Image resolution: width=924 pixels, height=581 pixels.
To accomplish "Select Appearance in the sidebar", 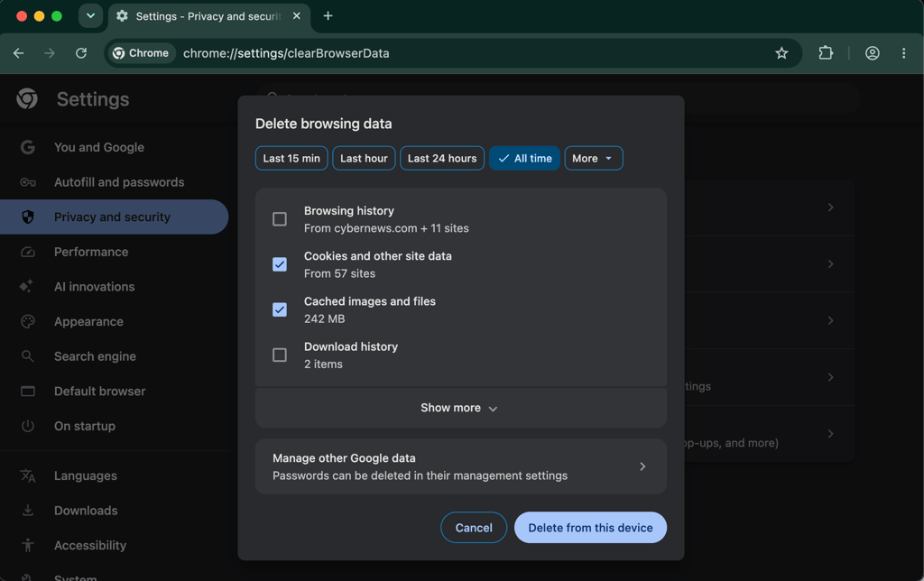I will [115, 321].
